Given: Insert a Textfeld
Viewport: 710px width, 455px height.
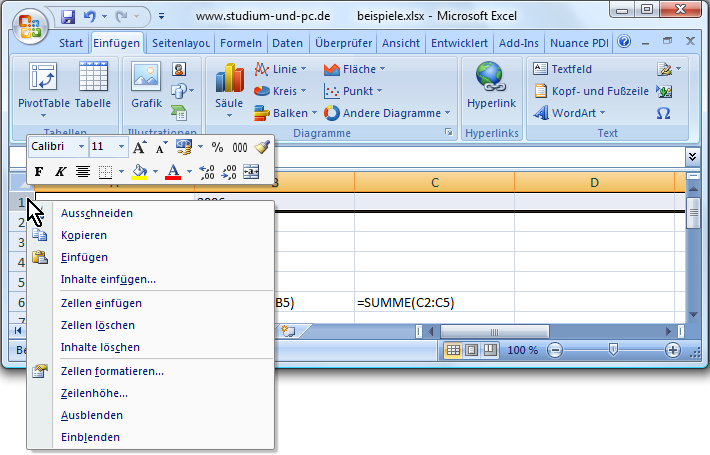Looking at the screenshot, I should click(x=562, y=69).
